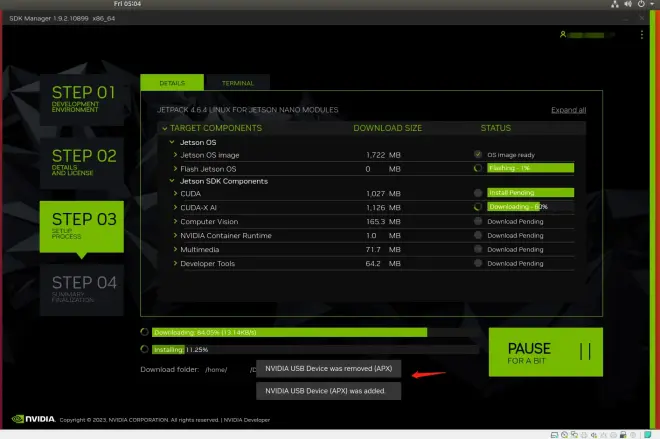Click the Developer Tools pending status circle

pyautogui.click(x=477, y=263)
